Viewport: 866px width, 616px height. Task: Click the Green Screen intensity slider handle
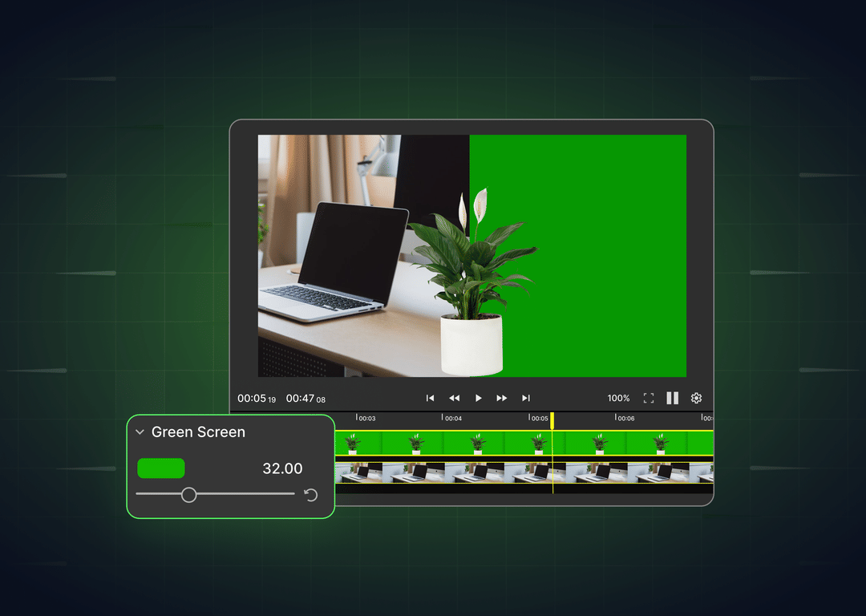(x=190, y=496)
